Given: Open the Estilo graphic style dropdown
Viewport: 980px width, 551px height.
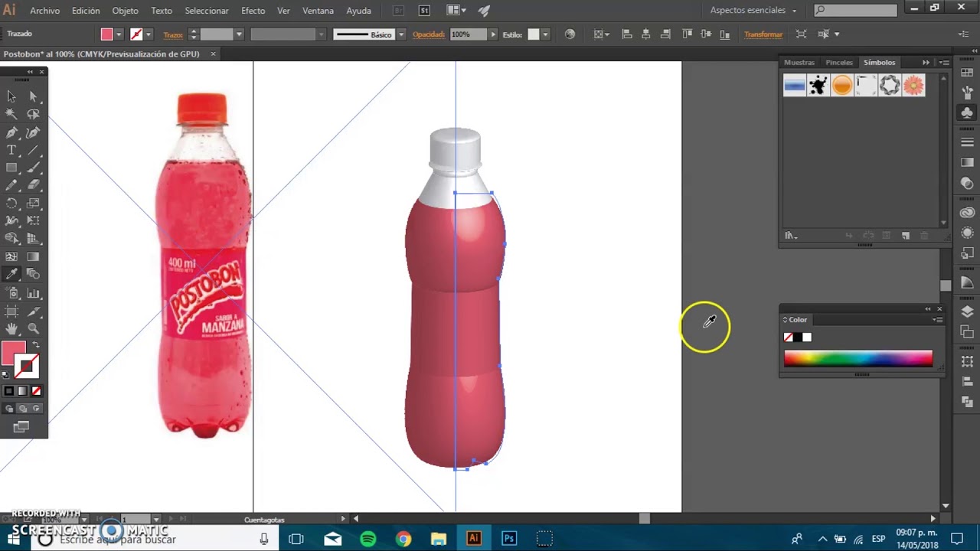Looking at the screenshot, I should (545, 34).
